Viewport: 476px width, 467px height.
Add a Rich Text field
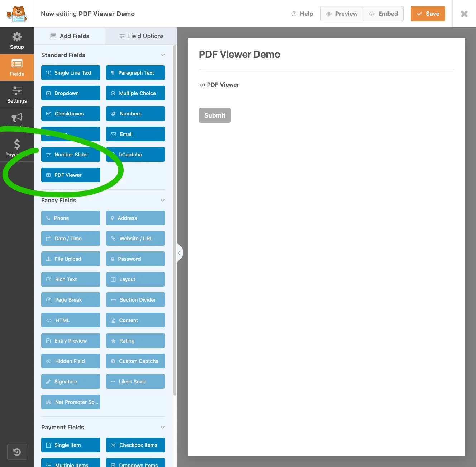(71, 279)
